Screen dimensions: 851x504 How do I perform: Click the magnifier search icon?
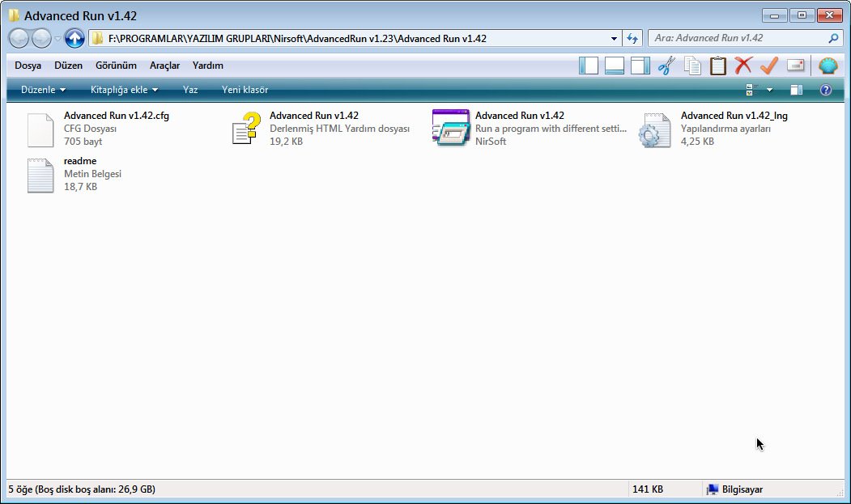coord(834,38)
